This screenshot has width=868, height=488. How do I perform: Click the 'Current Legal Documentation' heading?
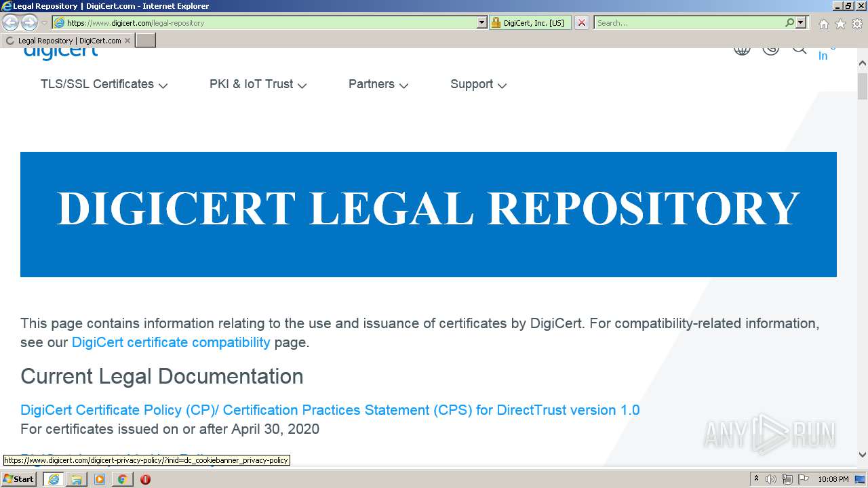[x=162, y=376]
